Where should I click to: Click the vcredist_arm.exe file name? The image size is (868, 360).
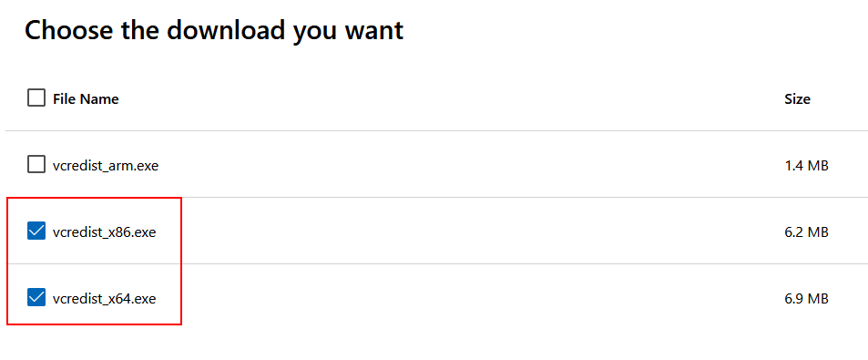point(106,165)
